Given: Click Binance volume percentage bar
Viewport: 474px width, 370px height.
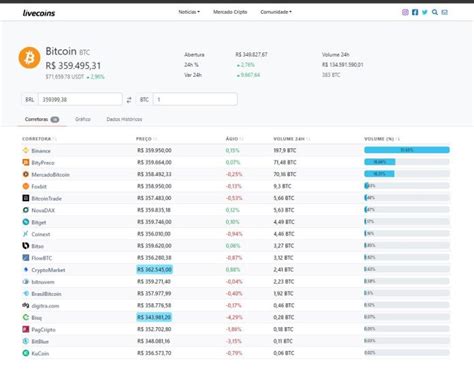Looking at the screenshot, I should (x=407, y=150).
